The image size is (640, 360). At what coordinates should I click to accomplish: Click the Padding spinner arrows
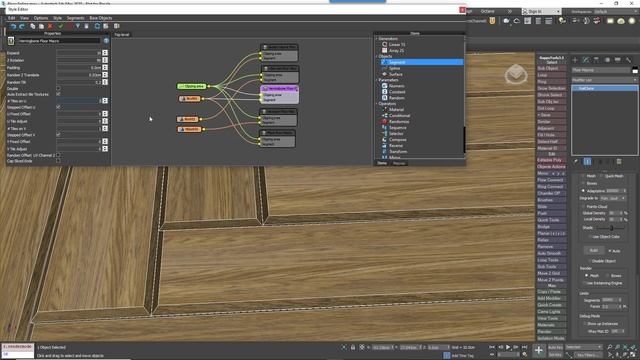[105, 67]
